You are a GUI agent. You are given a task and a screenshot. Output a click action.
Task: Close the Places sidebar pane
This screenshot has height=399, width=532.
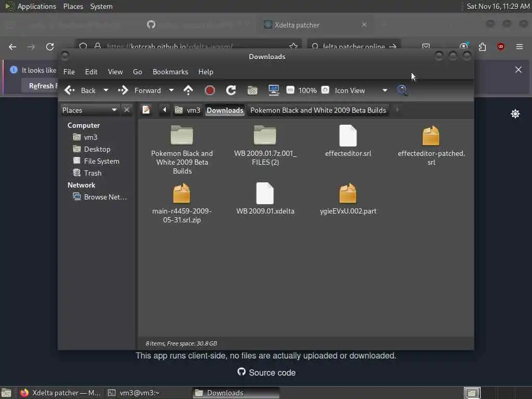(127, 110)
